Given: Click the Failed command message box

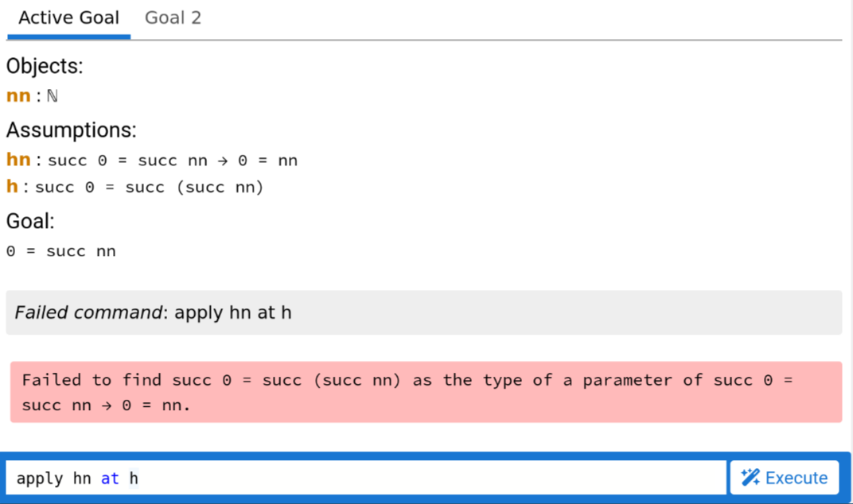Looking at the screenshot, I should coord(424,312).
